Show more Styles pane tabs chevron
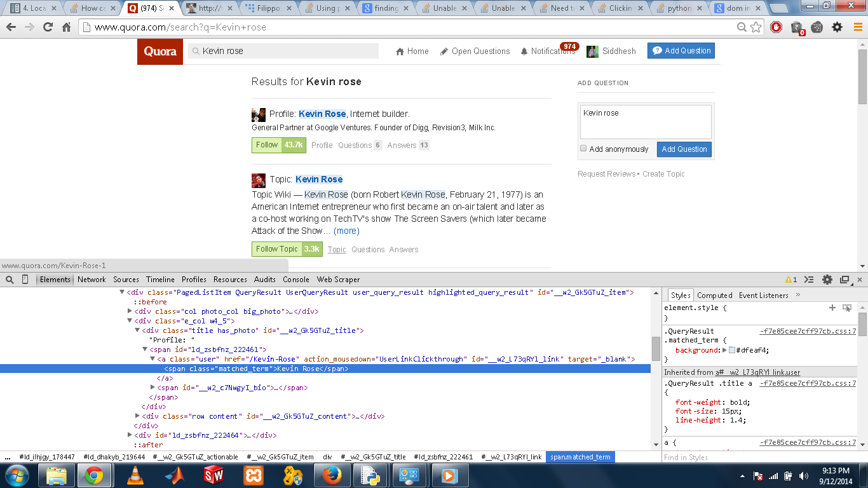This screenshot has width=868, height=488. coord(798,295)
